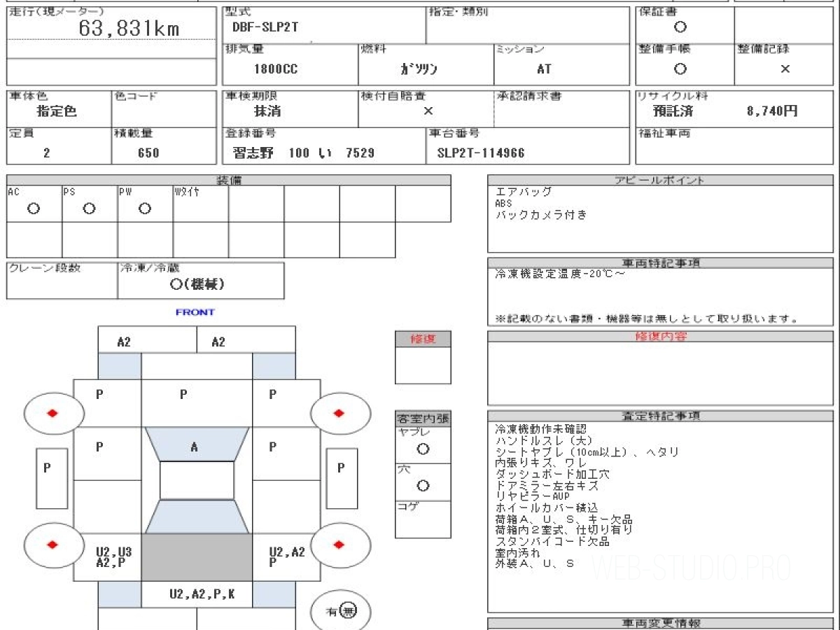Toggle the 穴 interior hole circle

(x=423, y=486)
